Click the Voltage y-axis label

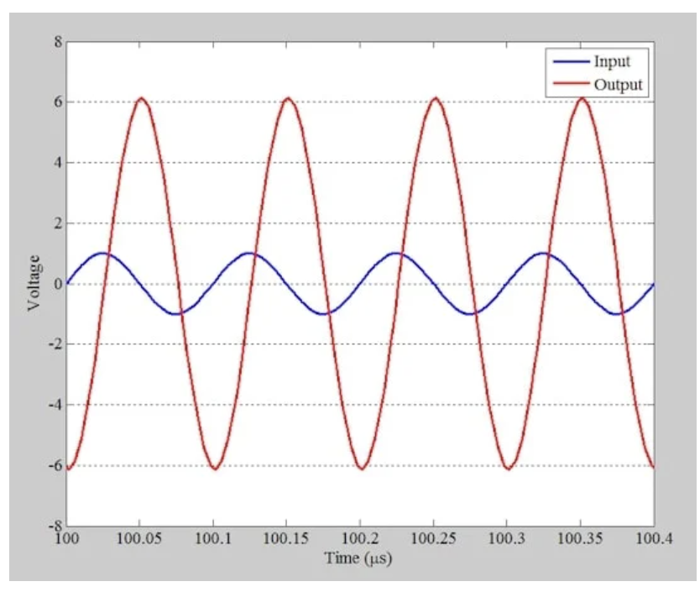coord(34,283)
